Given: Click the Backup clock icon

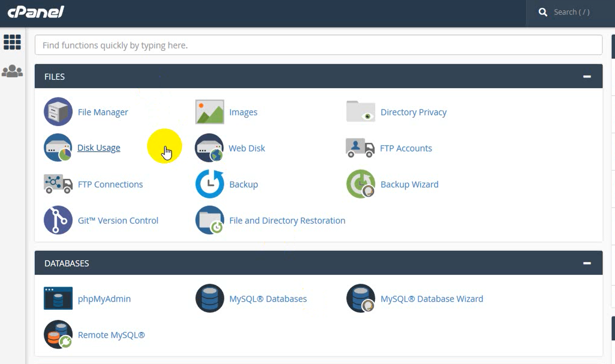Looking at the screenshot, I should click(x=209, y=184).
